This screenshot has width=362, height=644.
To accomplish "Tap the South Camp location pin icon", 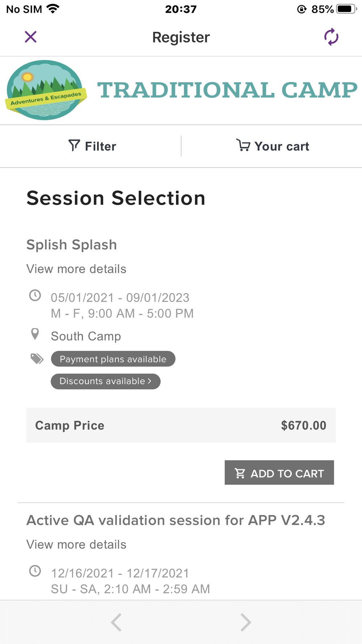I will tap(35, 334).
